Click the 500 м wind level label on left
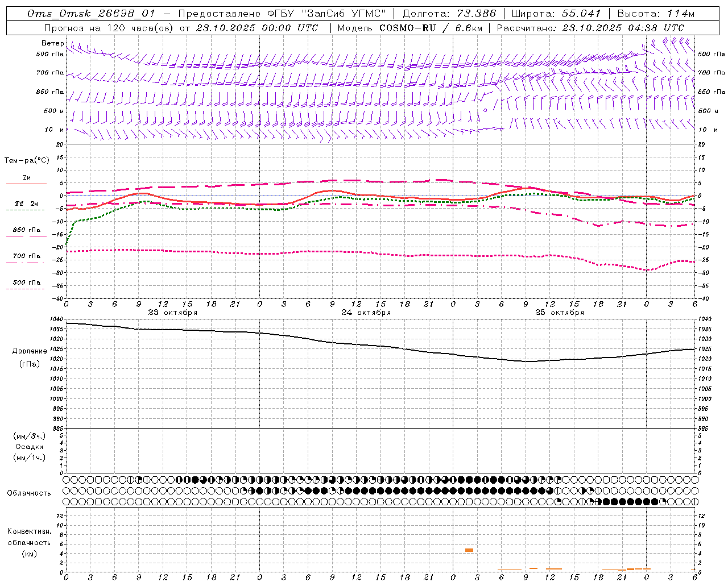The image size is (728, 582). (54, 111)
